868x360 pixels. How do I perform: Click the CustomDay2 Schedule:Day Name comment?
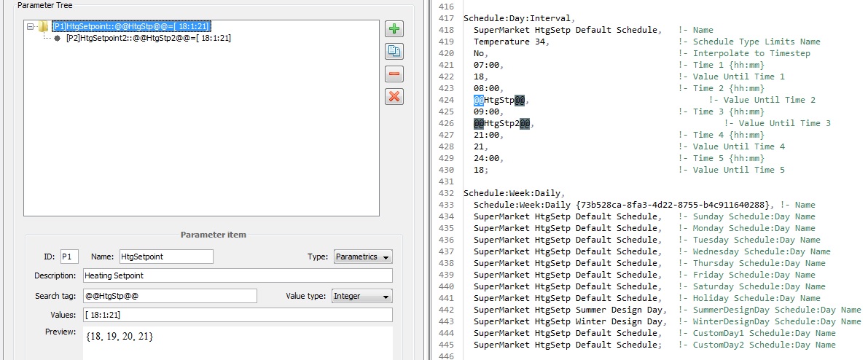click(x=756, y=345)
